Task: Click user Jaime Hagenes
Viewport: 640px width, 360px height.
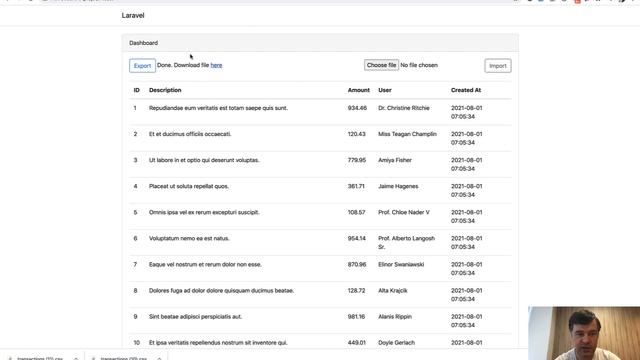Action: (398, 187)
